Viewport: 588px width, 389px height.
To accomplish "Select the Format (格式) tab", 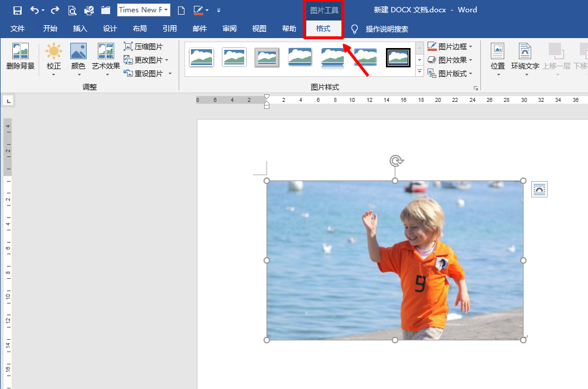I will click(323, 29).
